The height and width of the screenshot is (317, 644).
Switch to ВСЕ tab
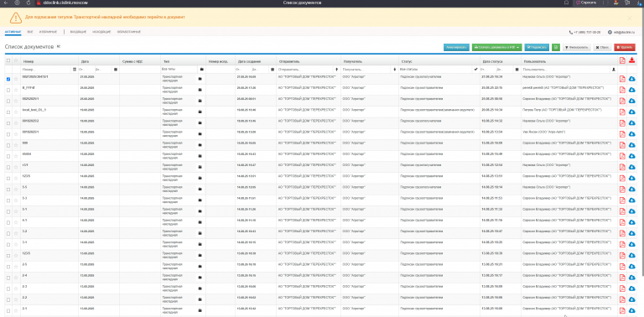point(30,32)
